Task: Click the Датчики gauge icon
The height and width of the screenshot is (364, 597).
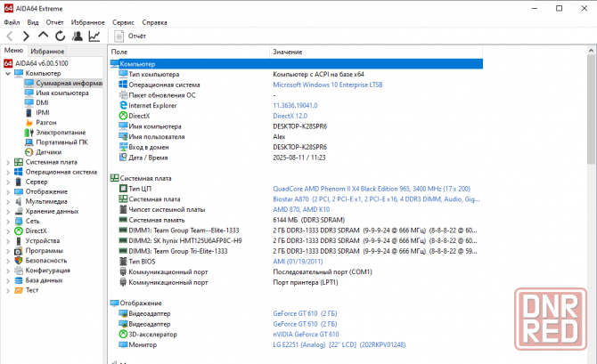Action: pos(29,152)
